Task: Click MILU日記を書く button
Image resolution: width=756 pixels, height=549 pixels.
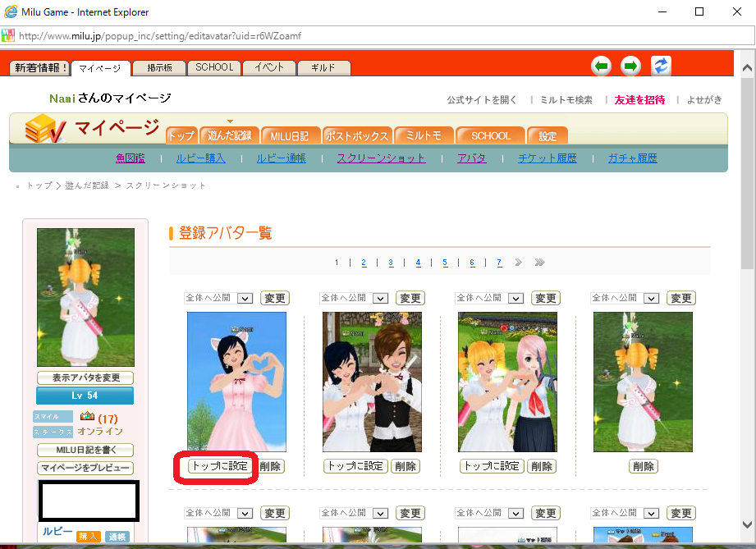Action: point(85,450)
